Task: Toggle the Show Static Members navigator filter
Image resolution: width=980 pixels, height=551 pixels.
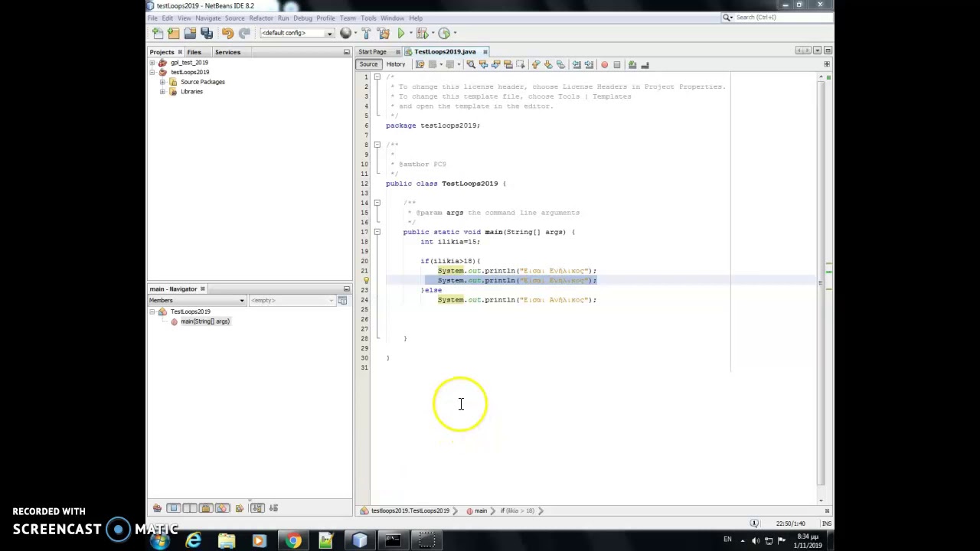Action: 190,508
